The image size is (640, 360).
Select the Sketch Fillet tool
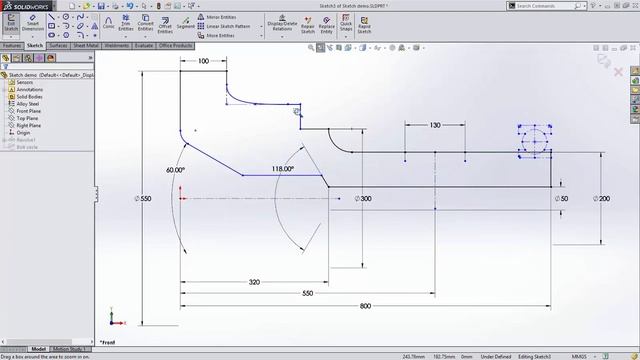tap(80, 35)
